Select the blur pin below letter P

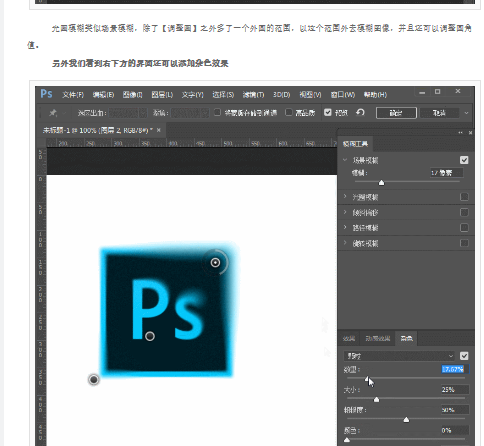150,336
